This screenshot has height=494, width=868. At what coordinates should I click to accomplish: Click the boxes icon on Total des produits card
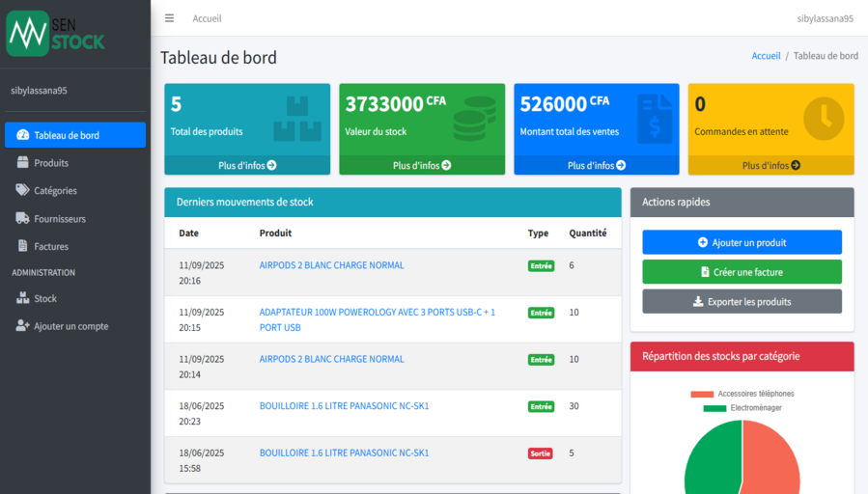[296, 119]
